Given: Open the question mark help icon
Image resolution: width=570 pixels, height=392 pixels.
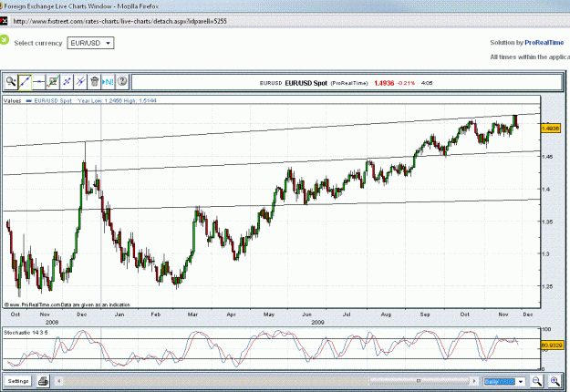Looking at the screenshot, I should 122,81.
